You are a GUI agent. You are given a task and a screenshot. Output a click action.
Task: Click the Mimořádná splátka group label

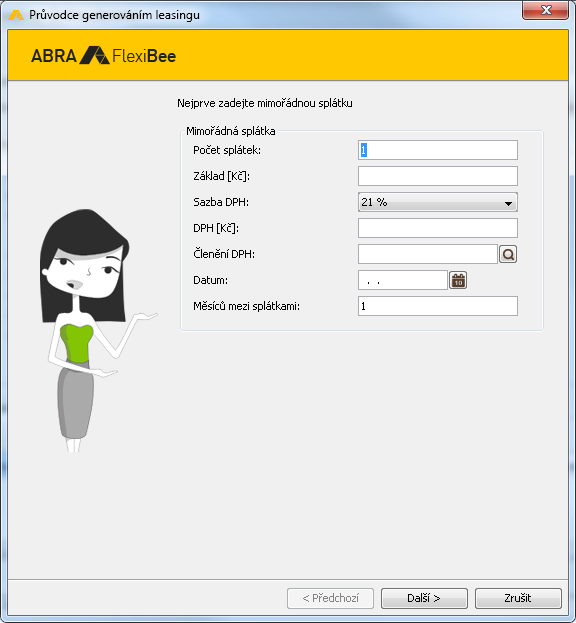tap(231, 131)
